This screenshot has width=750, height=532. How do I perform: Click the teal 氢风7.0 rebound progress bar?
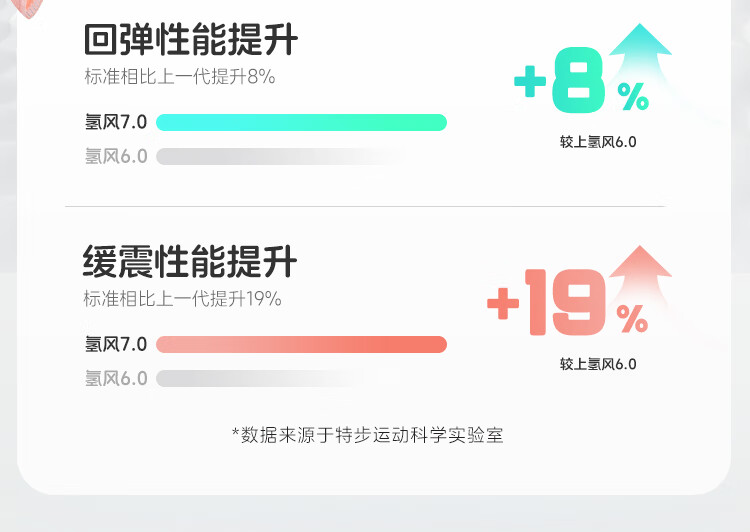(301, 123)
